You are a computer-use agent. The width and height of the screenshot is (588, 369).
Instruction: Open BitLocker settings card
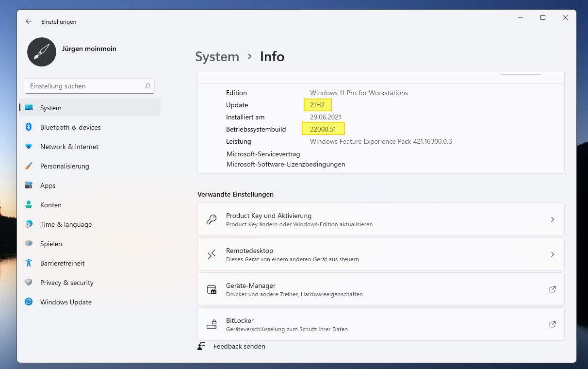pyautogui.click(x=381, y=324)
